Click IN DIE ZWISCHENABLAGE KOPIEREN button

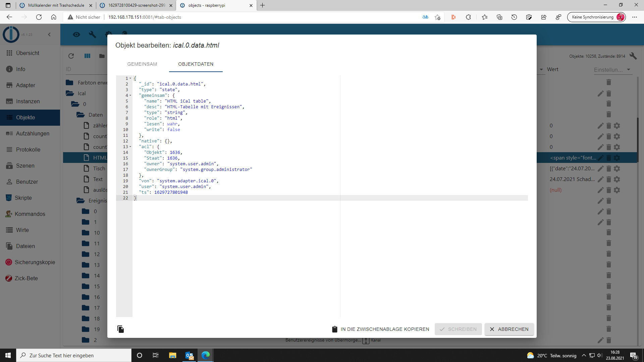coord(380,329)
